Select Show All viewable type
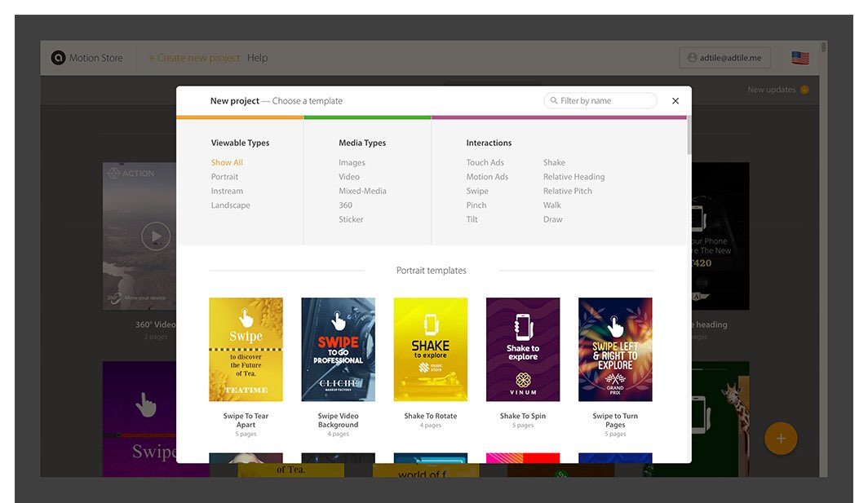868x503 pixels. [x=227, y=162]
